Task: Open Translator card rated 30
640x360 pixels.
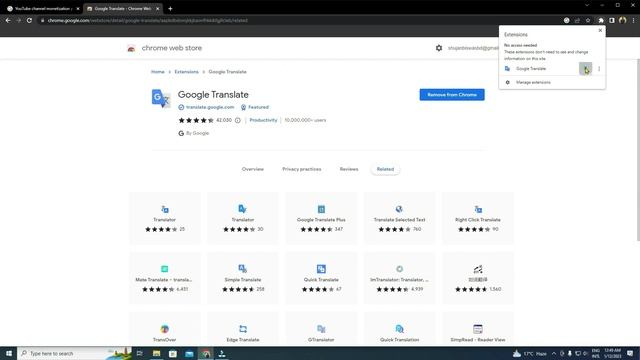Action: click(243, 218)
